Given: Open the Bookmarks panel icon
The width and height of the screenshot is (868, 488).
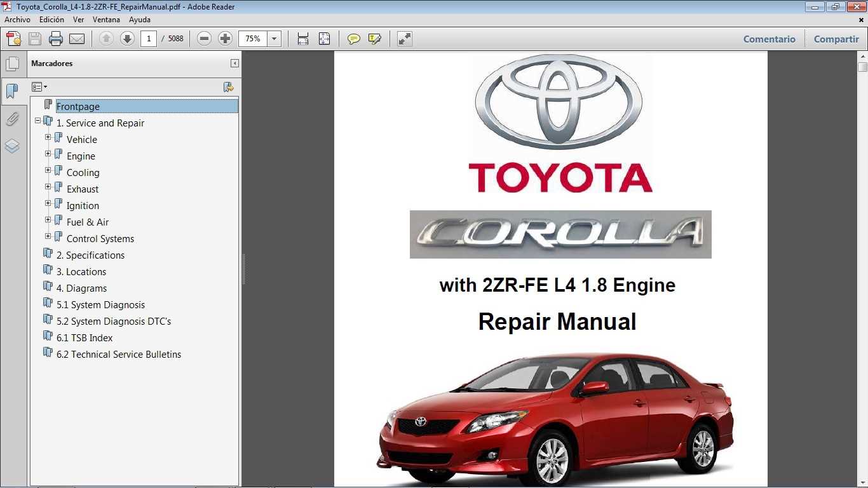Looking at the screenshot, I should pos(12,91).
